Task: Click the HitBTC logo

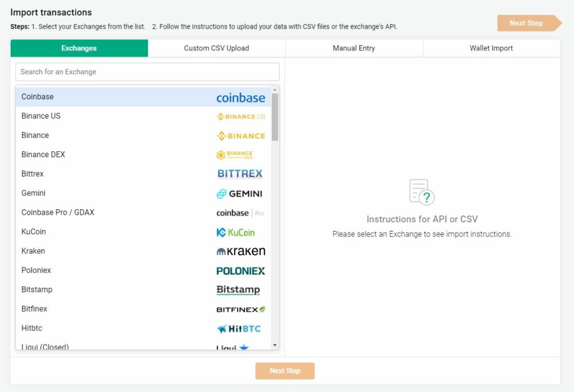Action: 239,329
